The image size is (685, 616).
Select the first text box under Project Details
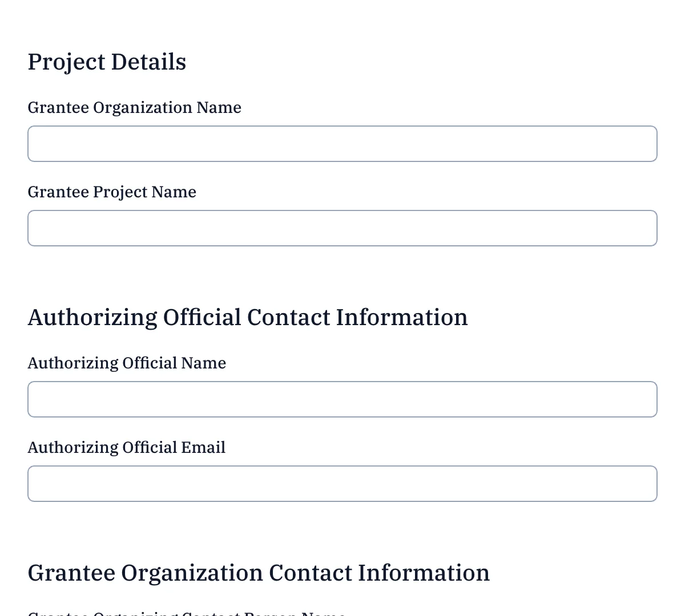(x=342, y=144)
